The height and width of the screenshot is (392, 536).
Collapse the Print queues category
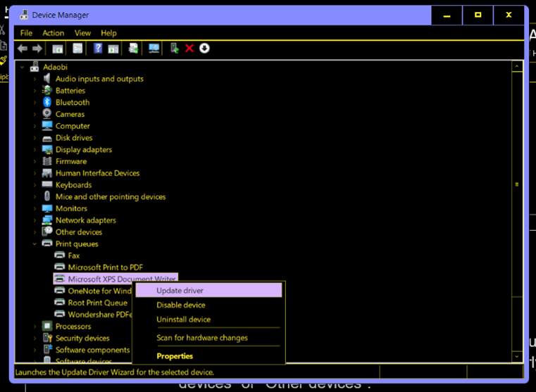[x=35, y=244]
